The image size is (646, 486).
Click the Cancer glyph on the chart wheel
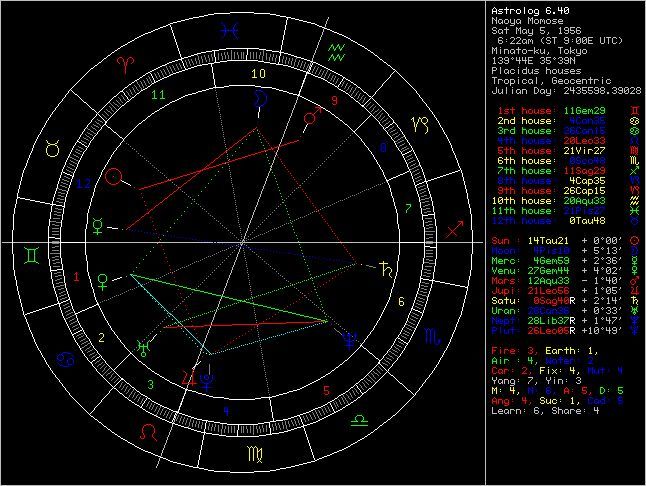point(68,359)
